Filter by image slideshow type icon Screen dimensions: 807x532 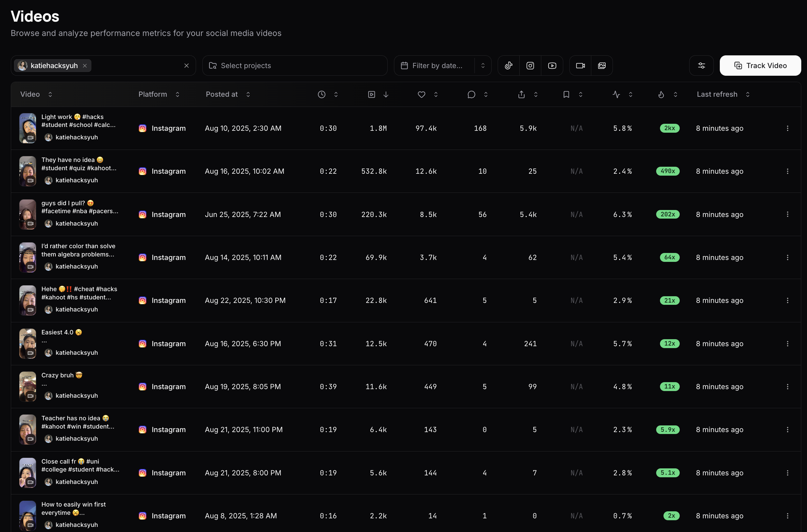601,66
